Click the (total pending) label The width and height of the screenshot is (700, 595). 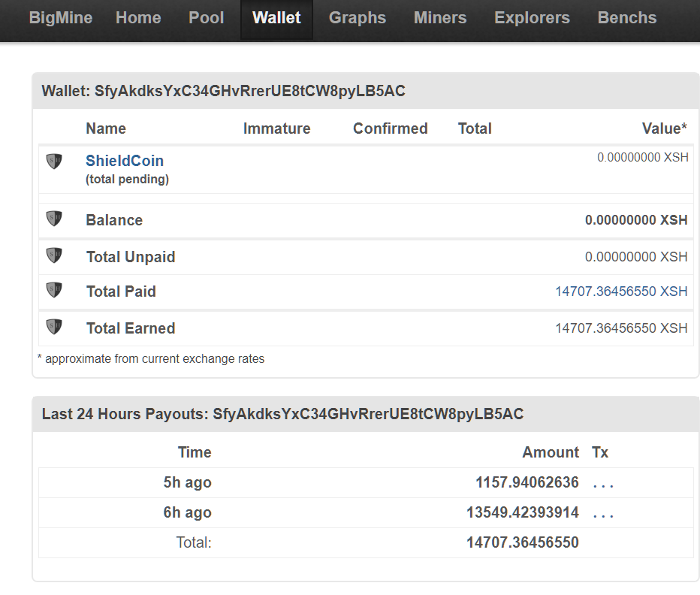[x=127, y=179]
